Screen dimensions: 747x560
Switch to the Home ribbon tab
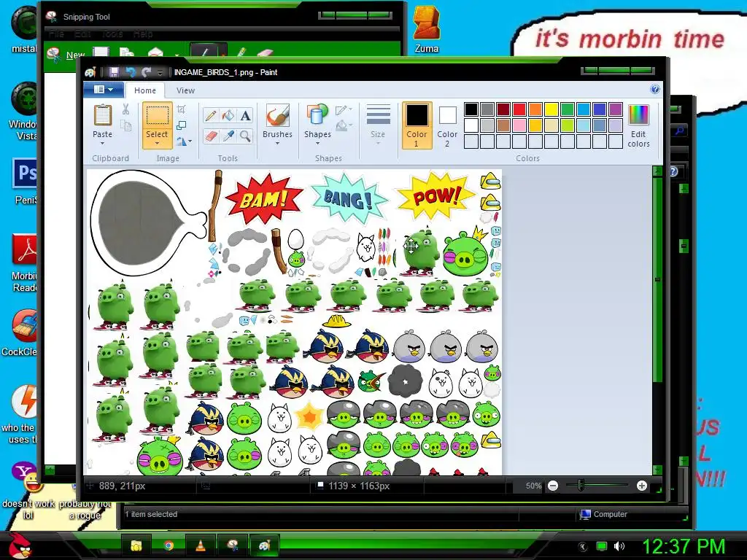click(x=145, y=90)
